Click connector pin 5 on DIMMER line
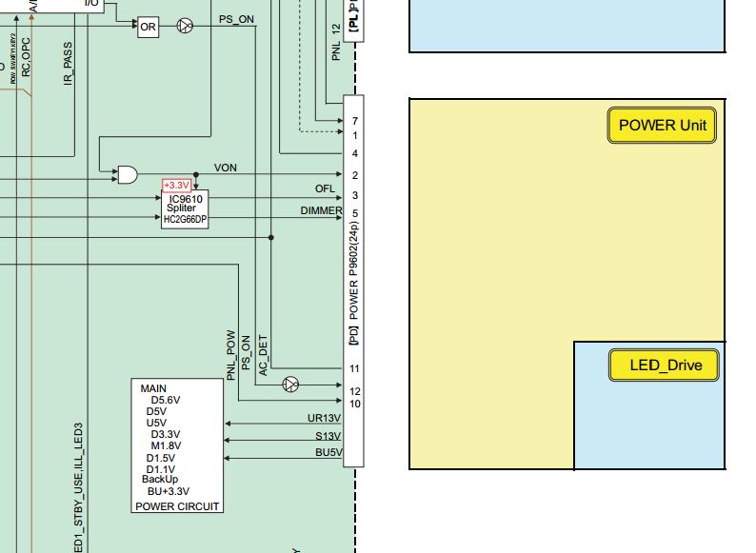756x553 pixels. point(355,213)
